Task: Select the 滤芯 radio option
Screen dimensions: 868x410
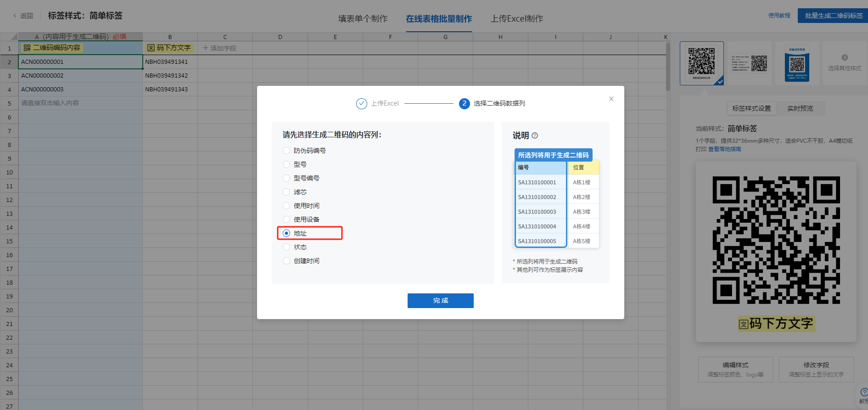Action: click(286, 192)
